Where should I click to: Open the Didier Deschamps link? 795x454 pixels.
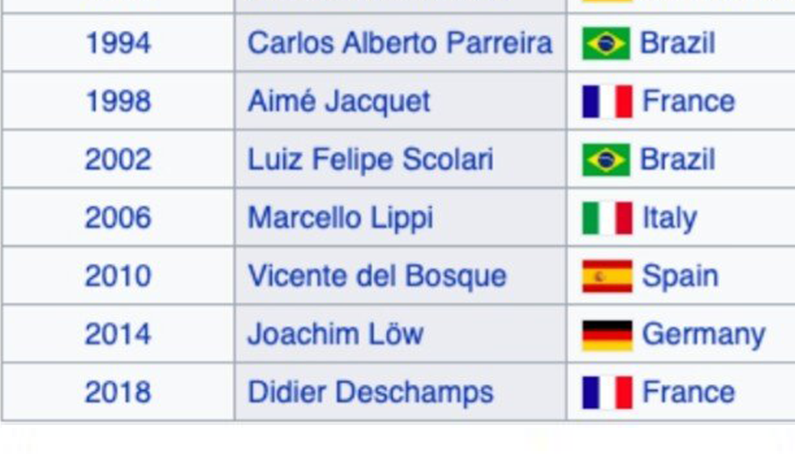coord(370,392)
